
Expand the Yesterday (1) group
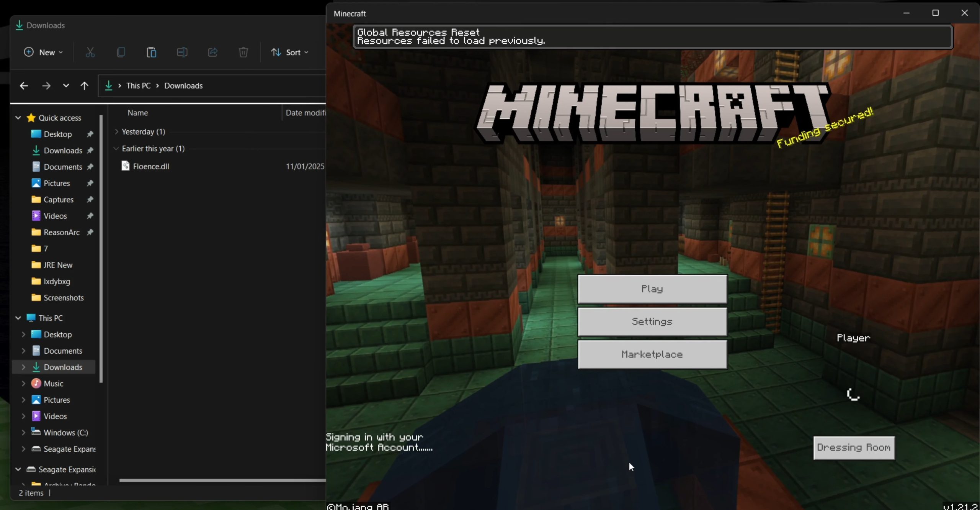pos(116,132)
